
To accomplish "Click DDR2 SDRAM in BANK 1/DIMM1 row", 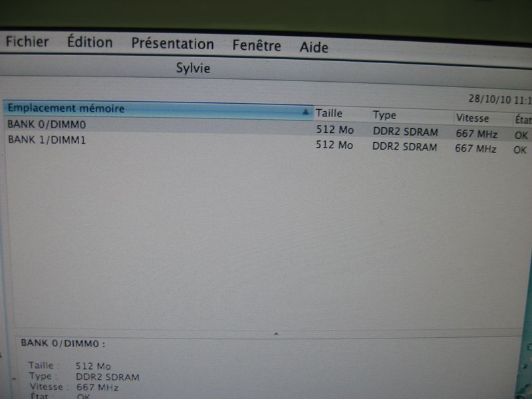I will 404,146.
